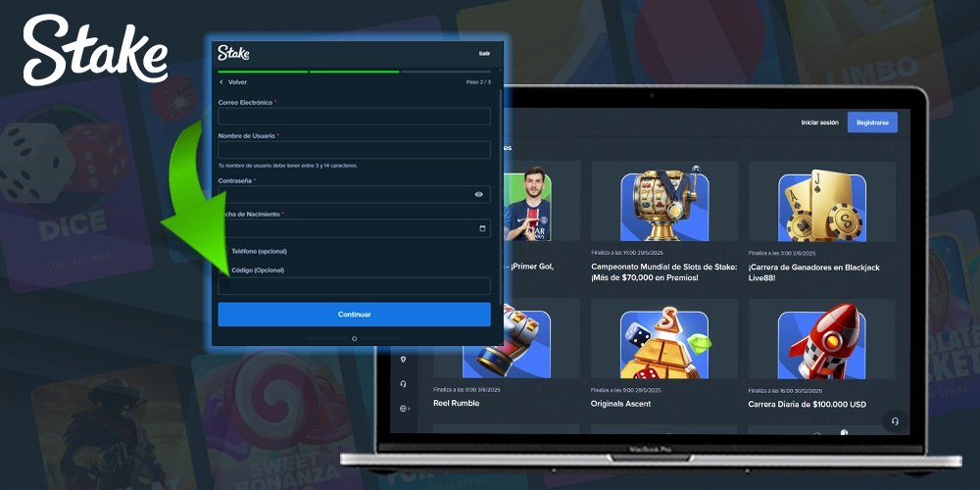Image resolution: width=980 pixels, height=490 pixels.
Task: Focus the Nombre de Usuario field
Action: coord(354,150)
